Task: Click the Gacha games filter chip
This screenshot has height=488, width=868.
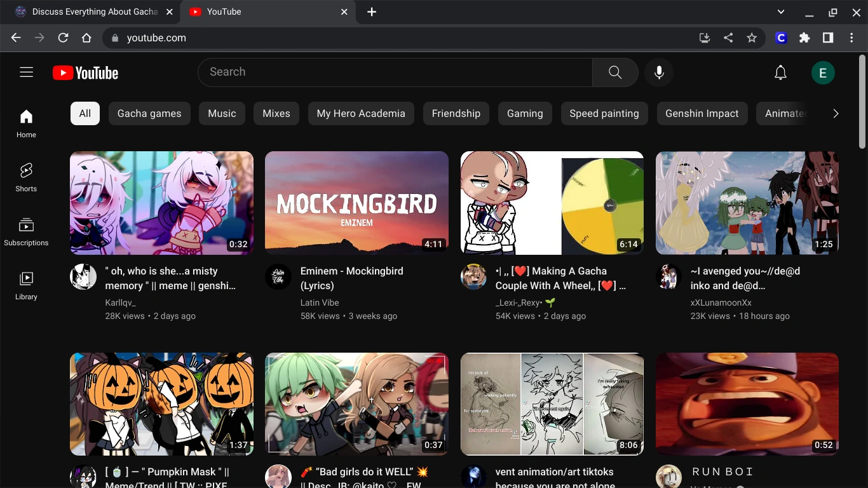Action: (149, 113)
